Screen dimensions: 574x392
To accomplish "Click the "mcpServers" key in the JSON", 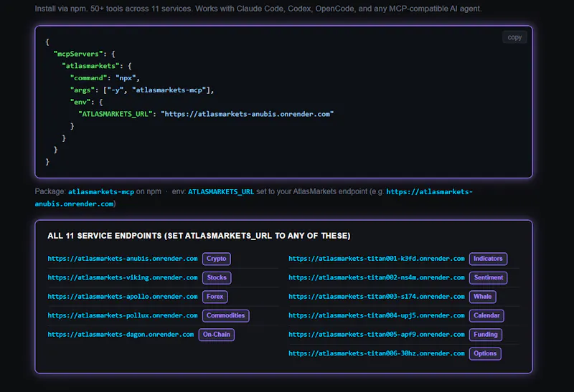I will coord(78,54).
